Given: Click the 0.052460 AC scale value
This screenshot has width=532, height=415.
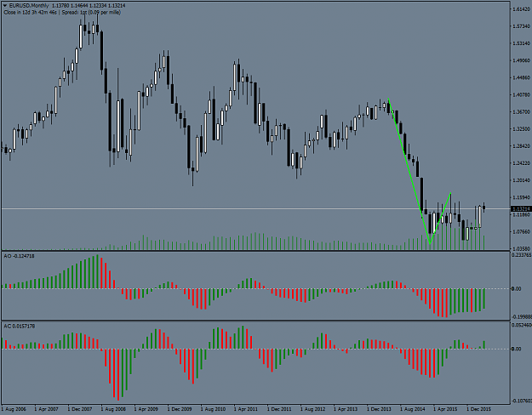Looking at the screenshot, I should pos(521,326).
